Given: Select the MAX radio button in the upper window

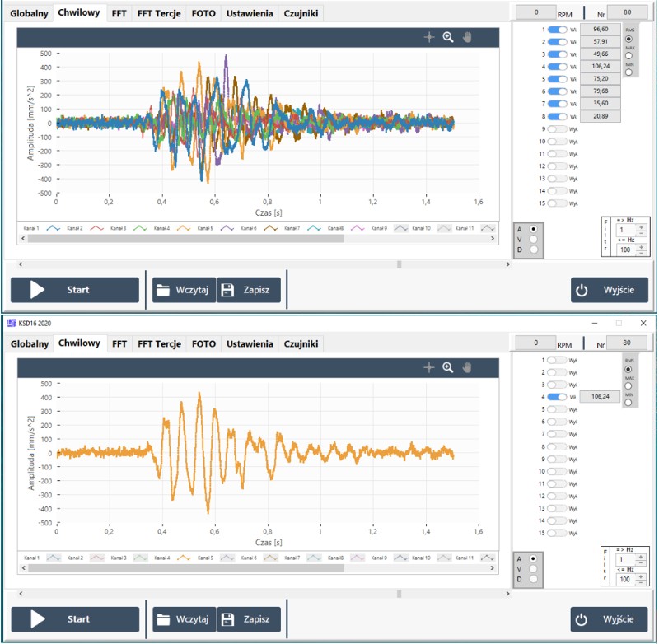Looking at the screenshot, I should click(629, 56).
